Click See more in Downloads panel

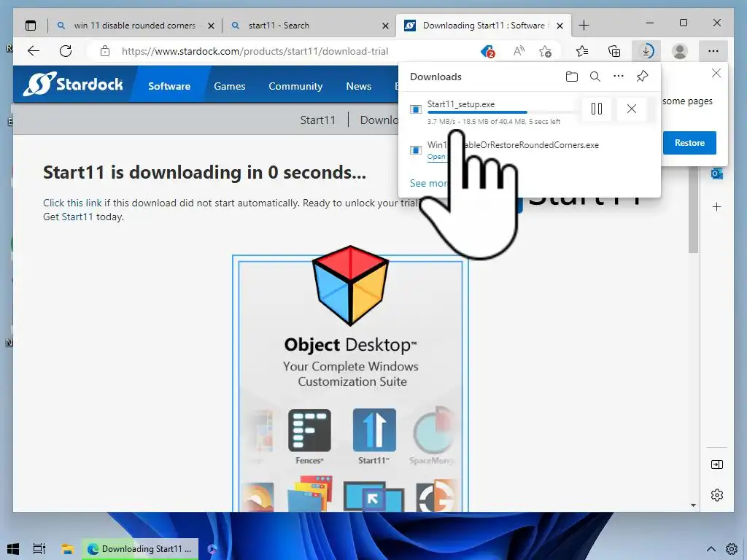[x=429, y=183]
